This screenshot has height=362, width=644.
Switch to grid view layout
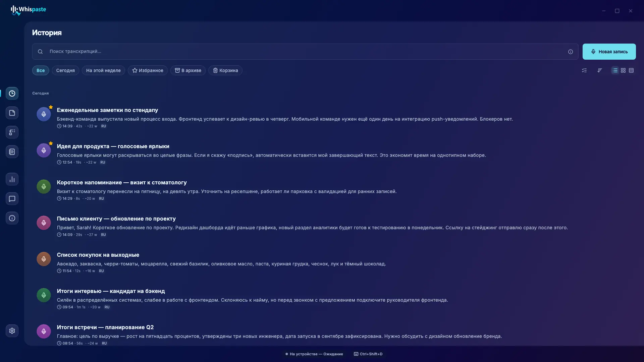(x=623, y=70)
